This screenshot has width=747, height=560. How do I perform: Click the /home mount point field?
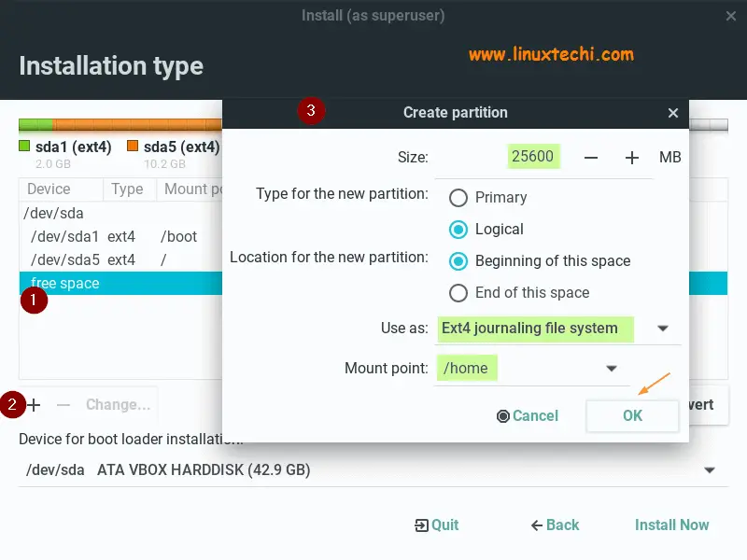point(467,368)
